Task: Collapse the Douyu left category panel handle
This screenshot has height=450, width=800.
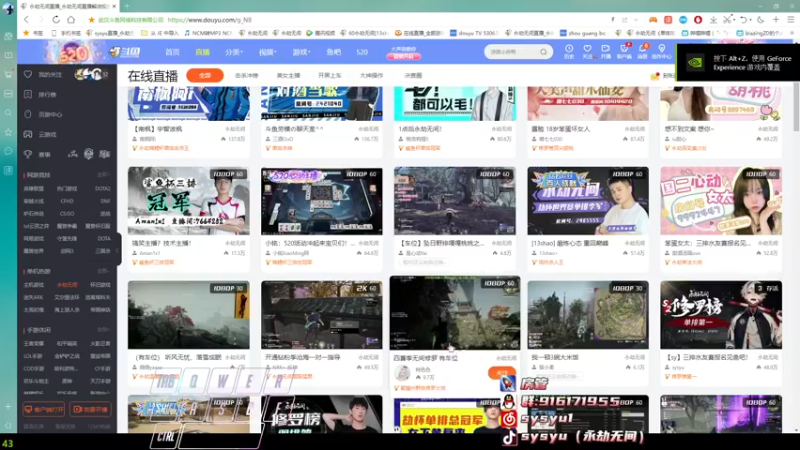Action: pyautogui.click(x=118, y=250)
